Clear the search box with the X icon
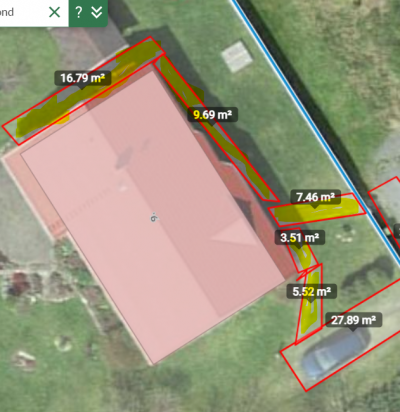This screenshot has width=400, height=412. [x=54, y=12]
